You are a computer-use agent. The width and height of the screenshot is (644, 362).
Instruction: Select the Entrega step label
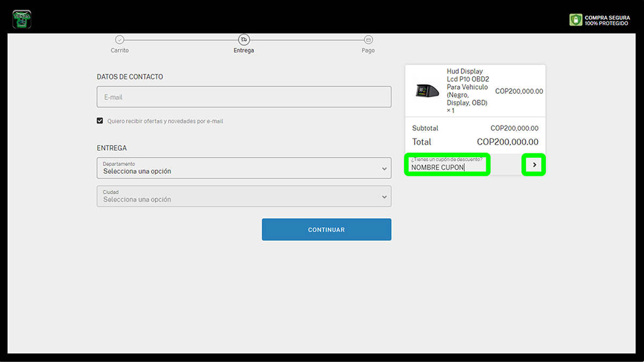click(x=244, y=50)
